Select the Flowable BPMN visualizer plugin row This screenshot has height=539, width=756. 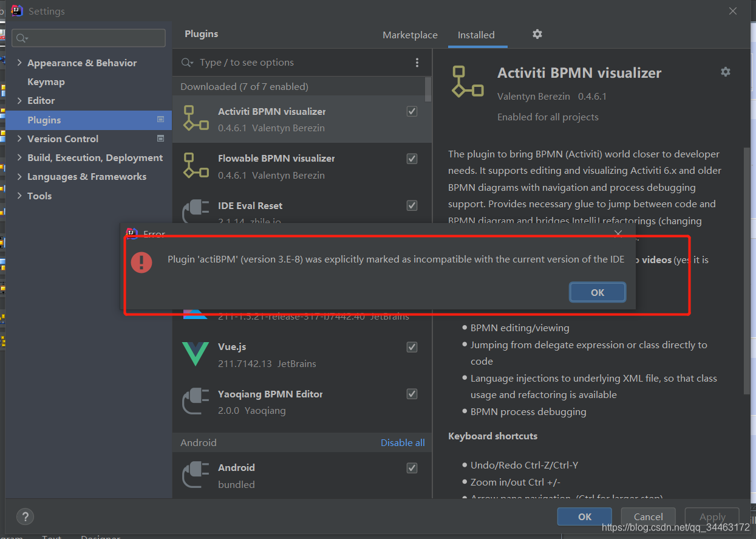[302, 166]
